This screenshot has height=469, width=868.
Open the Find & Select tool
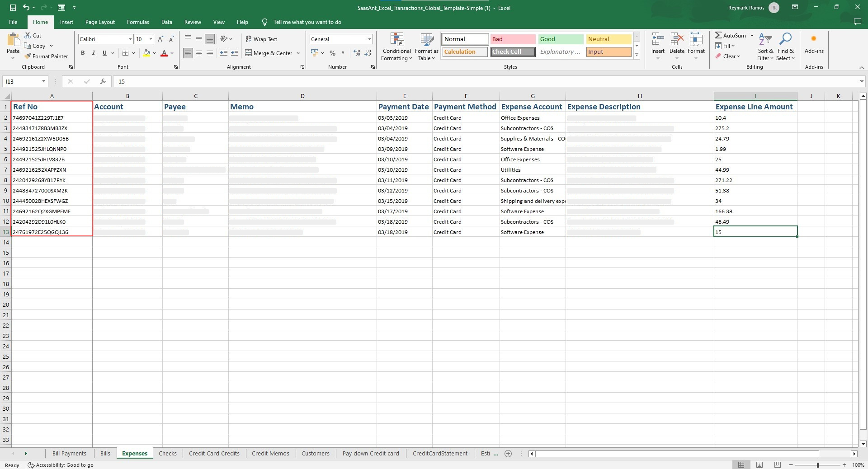pos(785,47)
